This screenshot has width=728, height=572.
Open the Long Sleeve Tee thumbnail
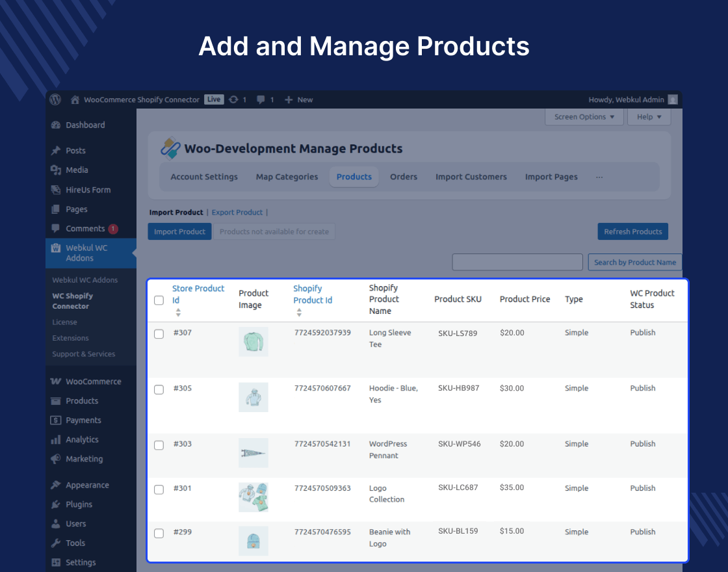[253, 342]
